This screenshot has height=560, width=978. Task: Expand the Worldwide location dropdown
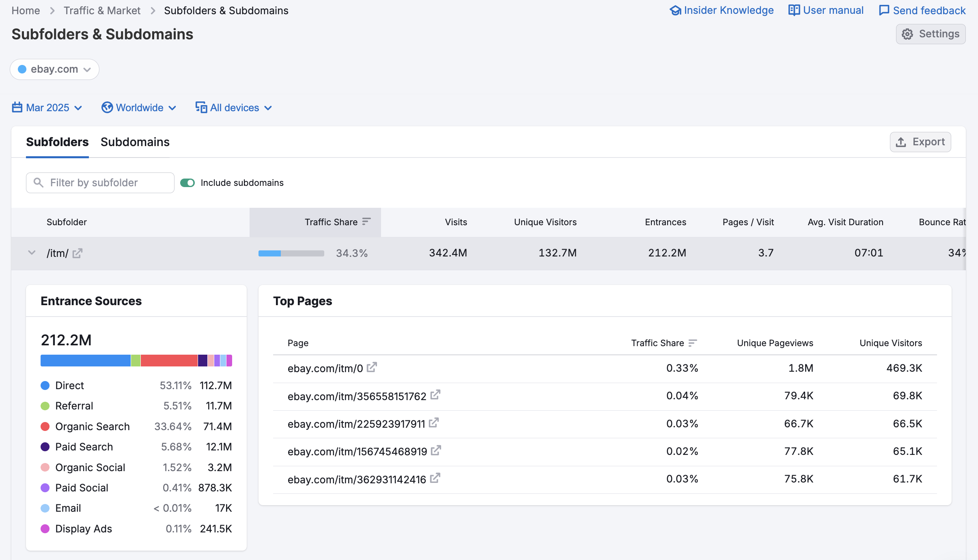(139, 108)
